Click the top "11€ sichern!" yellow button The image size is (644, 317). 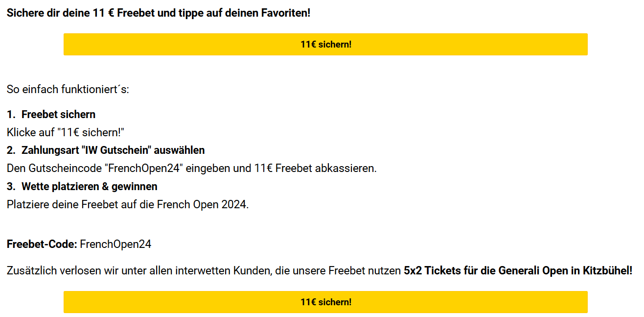click(325, 44)
